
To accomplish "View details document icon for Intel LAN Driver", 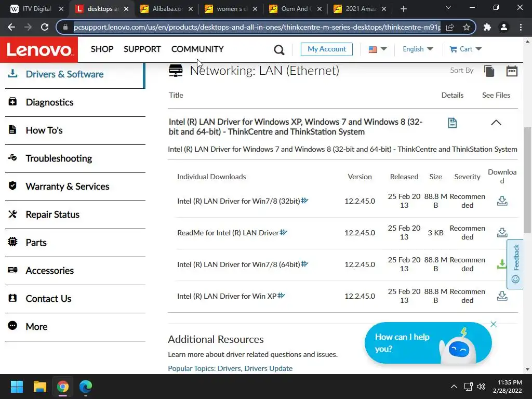I will 453,123.
